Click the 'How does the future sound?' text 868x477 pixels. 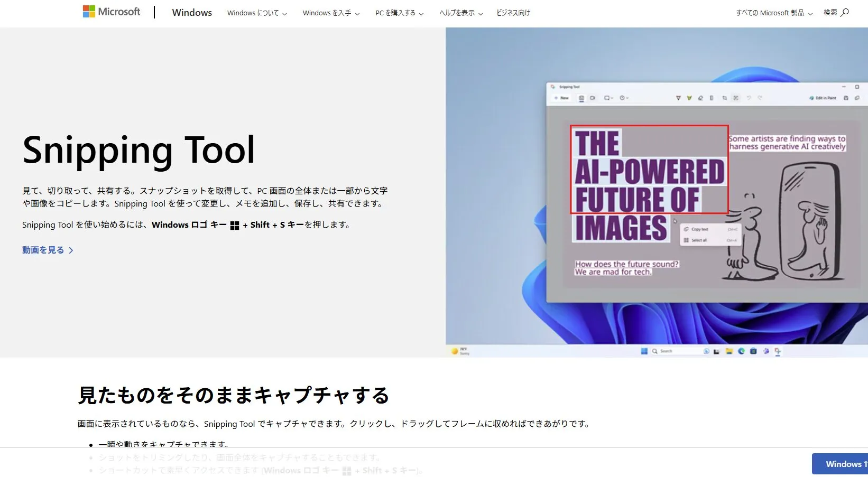click(x=627, y=264)
